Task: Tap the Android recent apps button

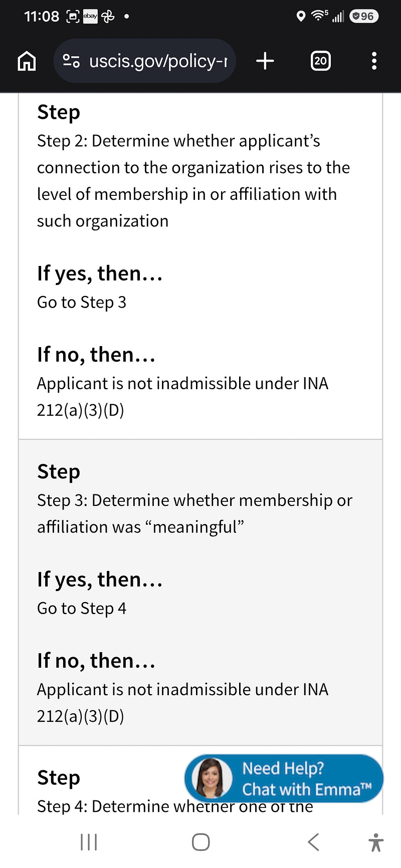Action: click(89, 842)
